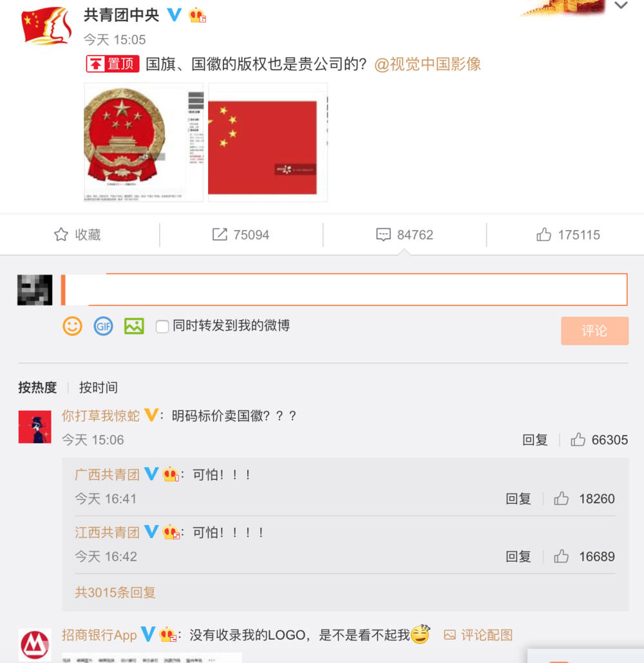Image resolution: width=644 pixels, height=663 pixels.
Task: Enable 同时转发到我的微博 checkbox
Action: point(162,327)
